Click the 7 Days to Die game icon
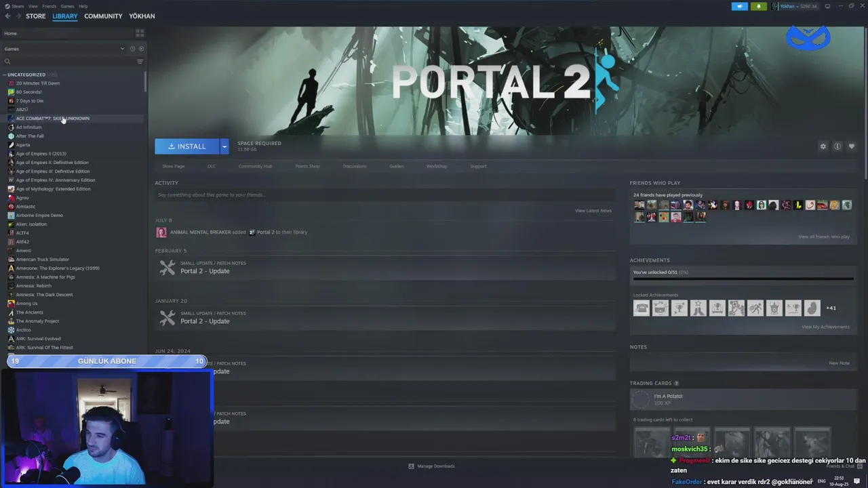The height and width of the screenshot is (488, 868). click(x=11, y=101)
